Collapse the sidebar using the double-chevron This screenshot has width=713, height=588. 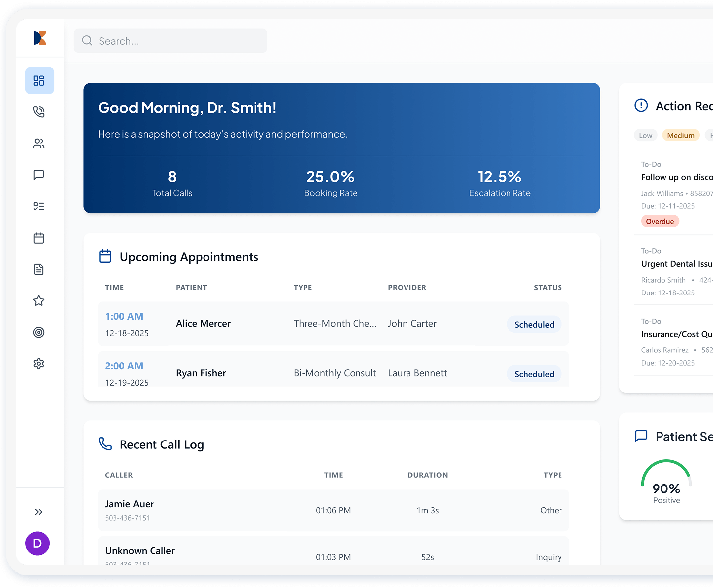[39, 512]
